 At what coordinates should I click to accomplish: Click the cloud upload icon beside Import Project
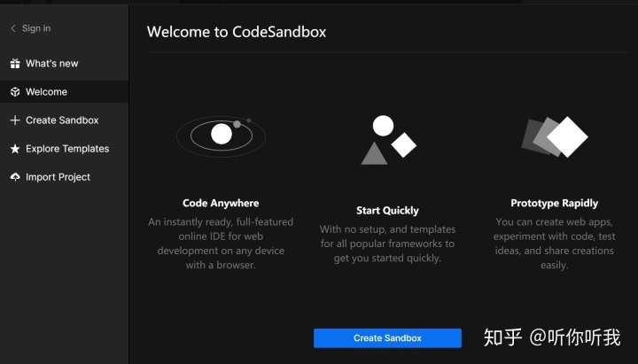point(15,177)
